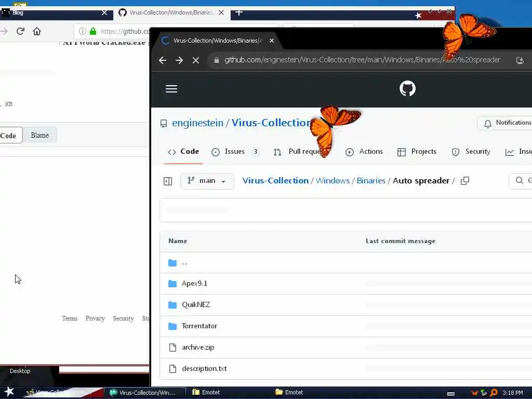Click Security footer link in background page
Viewport: 532px width, 399px height.
point(124,318)
